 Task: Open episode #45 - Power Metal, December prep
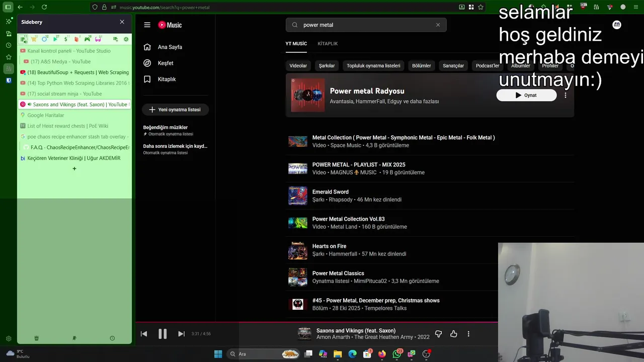pyautogui.click(x=376, y=301)
